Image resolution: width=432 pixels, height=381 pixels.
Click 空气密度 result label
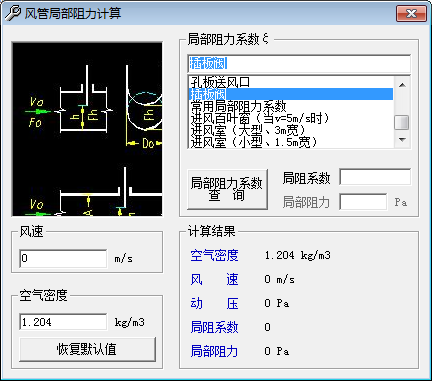[x=214, y=255]
